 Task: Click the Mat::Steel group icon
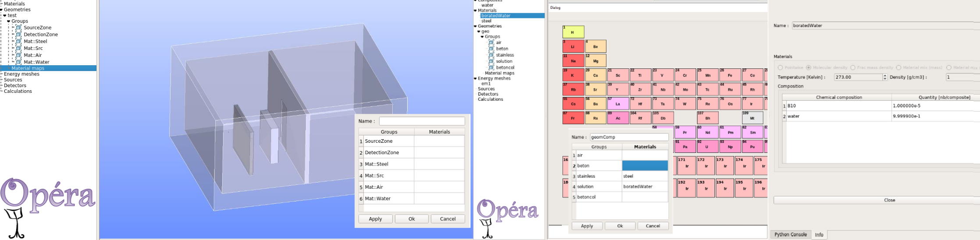coord(18,42)
